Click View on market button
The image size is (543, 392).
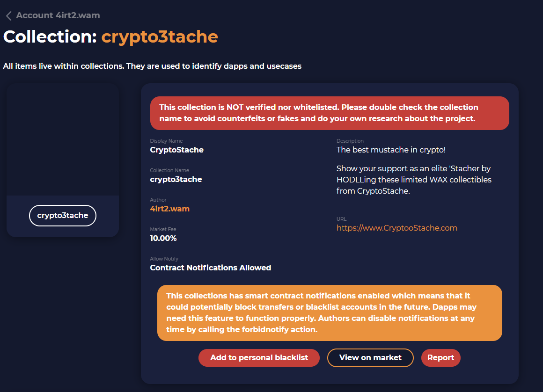[370, 358]
